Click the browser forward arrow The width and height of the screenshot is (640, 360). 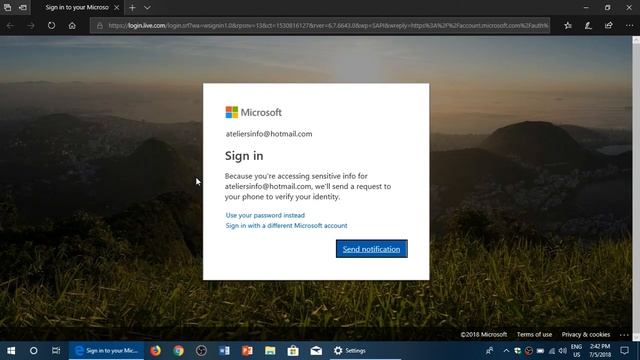pos(31,25)
